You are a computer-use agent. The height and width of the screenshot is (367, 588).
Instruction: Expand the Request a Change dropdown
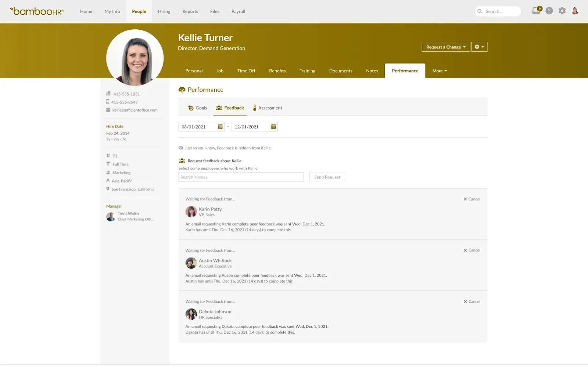[x=445, y=47]
